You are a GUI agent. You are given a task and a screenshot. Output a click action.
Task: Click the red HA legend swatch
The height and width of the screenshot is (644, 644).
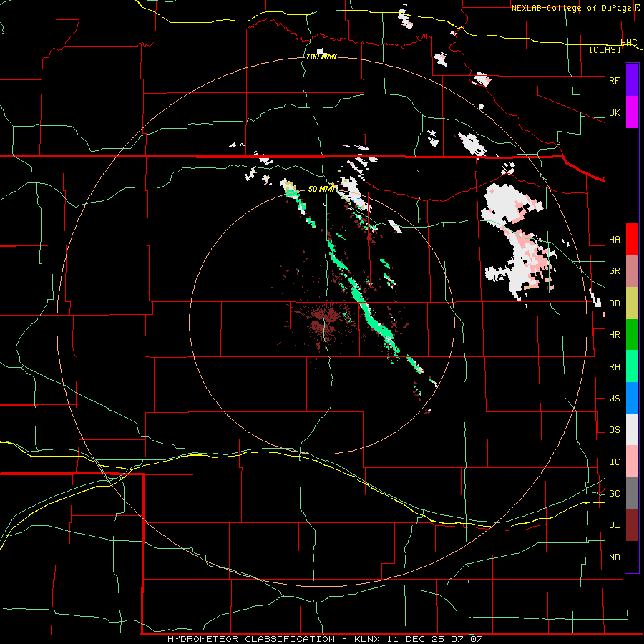pos(632,239)
